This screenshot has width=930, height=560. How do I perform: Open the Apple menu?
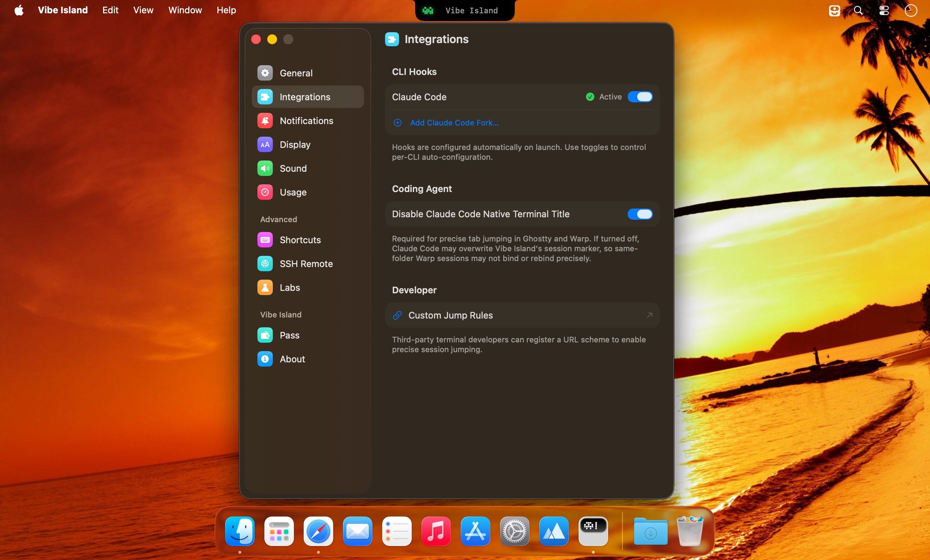tap(19, 10)
